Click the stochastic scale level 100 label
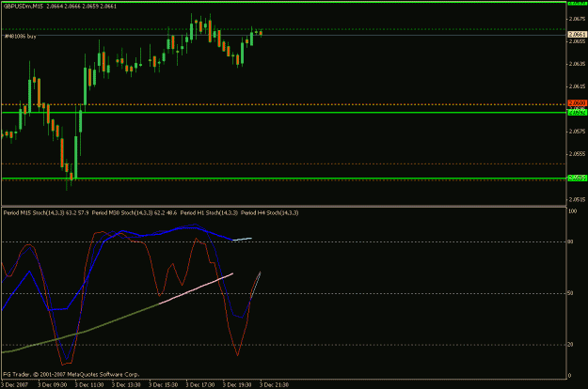The width and height of the screenshot is (588, 389). click(x=572, y=211)
